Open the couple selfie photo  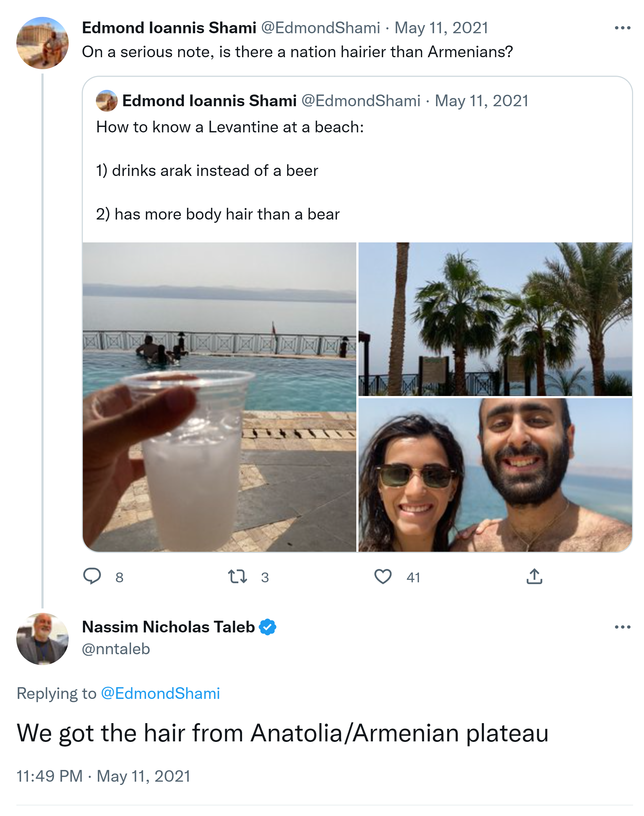(495, 475)
